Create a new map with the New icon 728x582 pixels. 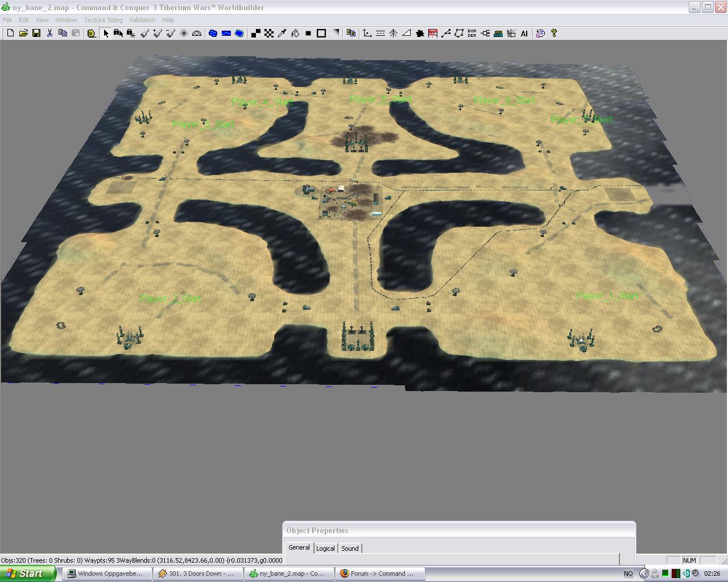pos(10,34)
